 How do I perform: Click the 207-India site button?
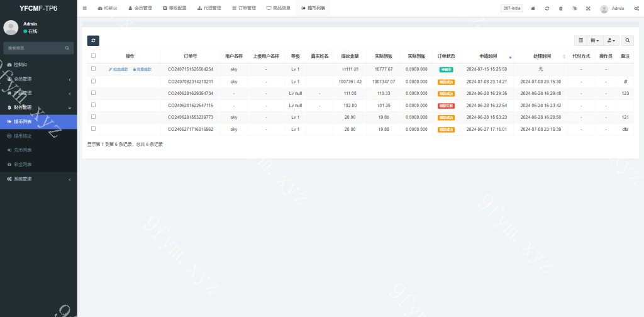pyautogui.click(x=512, y=8)
